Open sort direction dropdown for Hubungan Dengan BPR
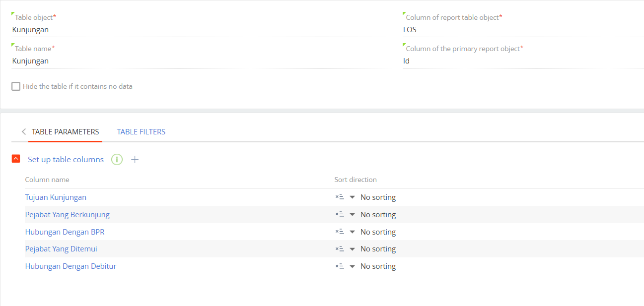 [x=353, y=232]
